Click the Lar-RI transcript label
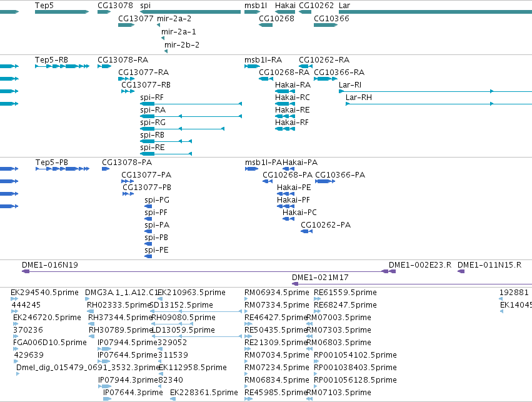This screenshot has width=532, height=402. [350, 85]
